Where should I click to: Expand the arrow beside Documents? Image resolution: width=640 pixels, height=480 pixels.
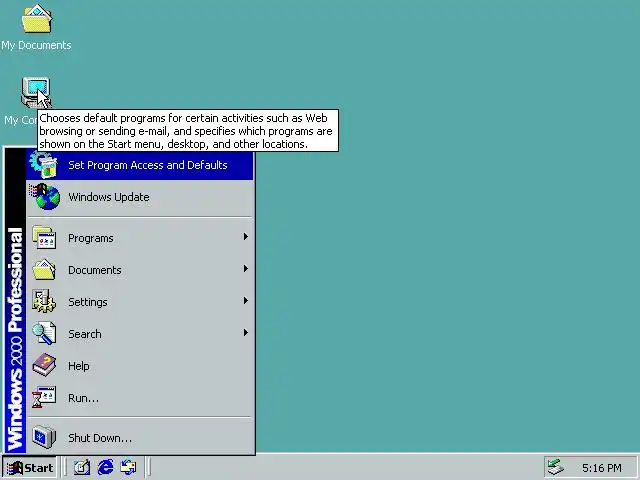(245, 269)
